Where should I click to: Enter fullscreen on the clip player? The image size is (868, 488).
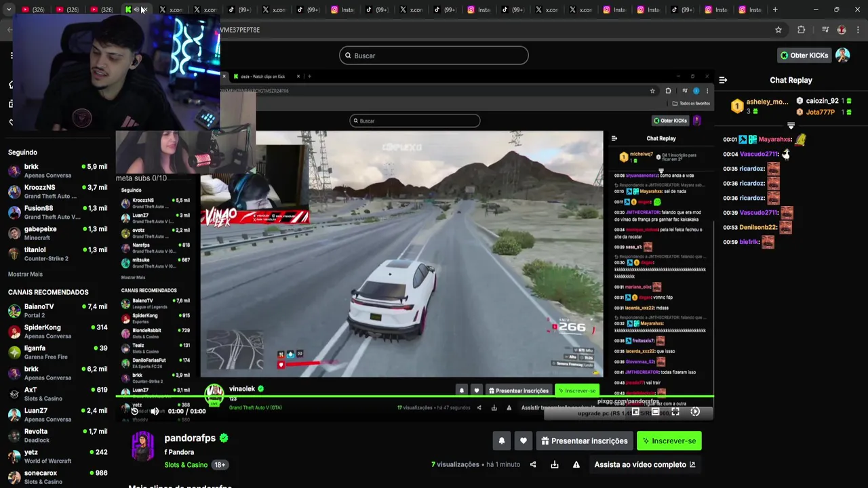675,411
